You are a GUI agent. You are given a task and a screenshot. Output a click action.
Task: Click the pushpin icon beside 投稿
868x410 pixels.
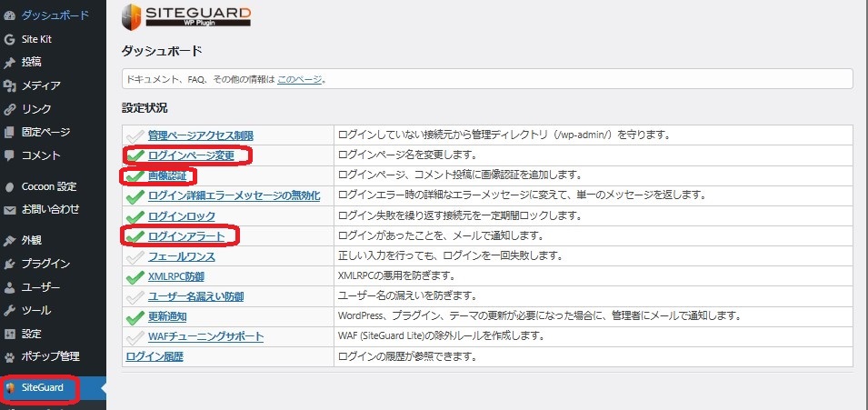pos(10,63)
